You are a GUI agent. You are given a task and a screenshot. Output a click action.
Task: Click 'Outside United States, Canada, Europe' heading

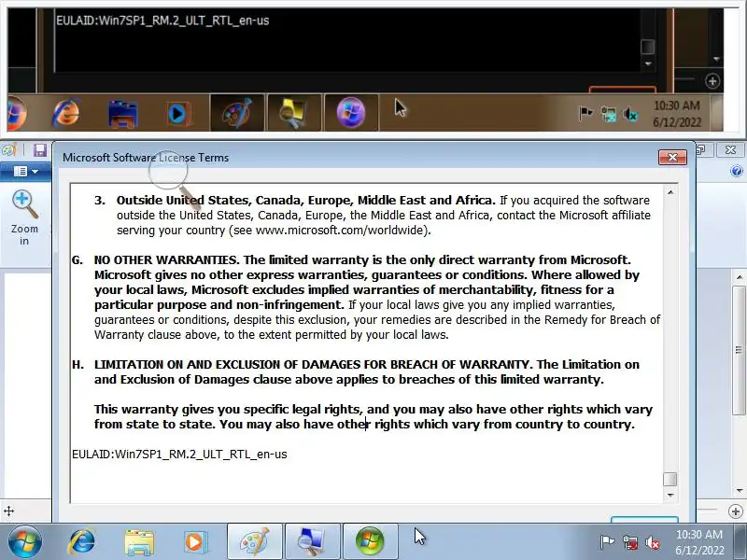(306, 201)
